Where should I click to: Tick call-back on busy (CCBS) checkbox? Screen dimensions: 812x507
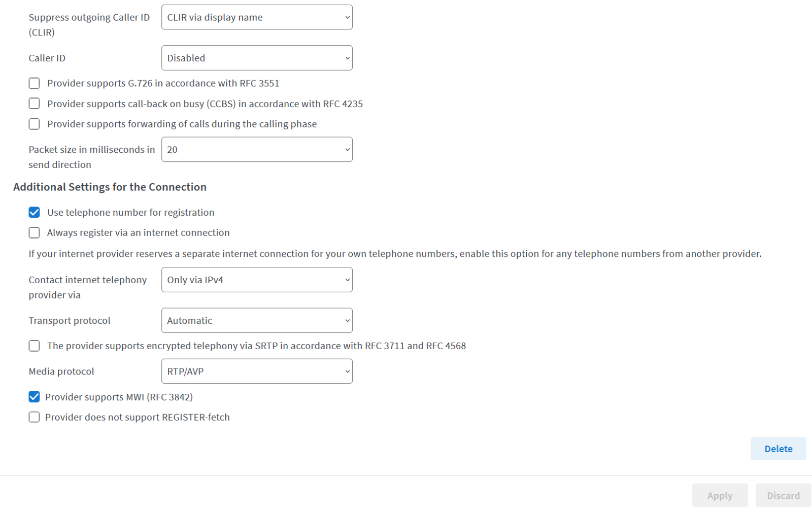(34, 104)
